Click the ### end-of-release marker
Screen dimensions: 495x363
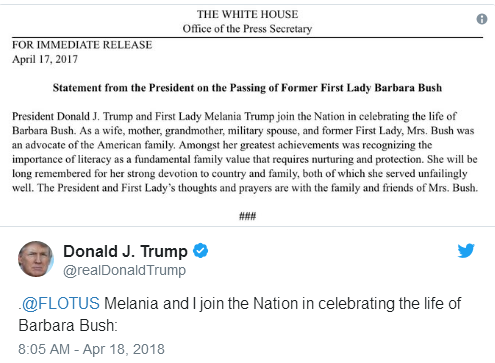click(x=247, y=216)
